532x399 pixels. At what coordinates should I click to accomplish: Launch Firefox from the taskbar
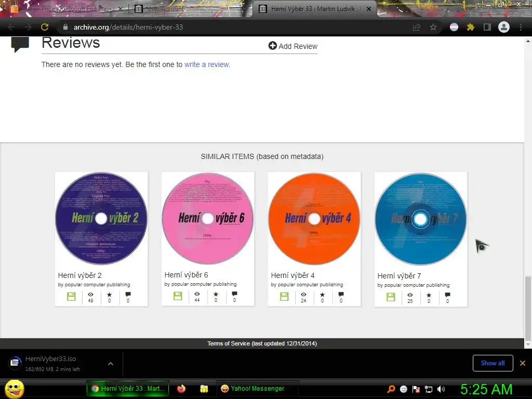[181, 389]
